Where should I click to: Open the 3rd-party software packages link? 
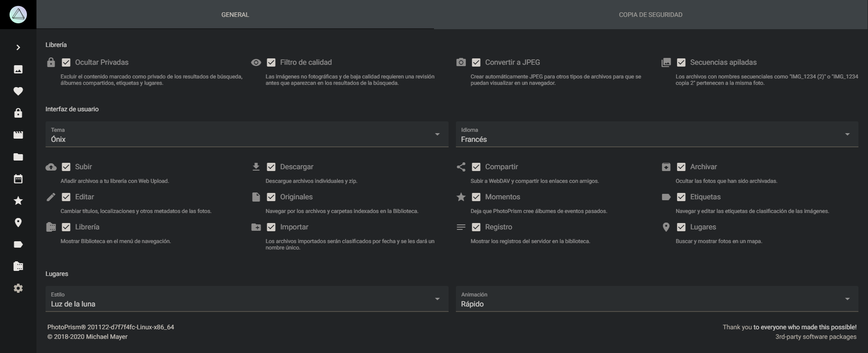pos(816,337)
